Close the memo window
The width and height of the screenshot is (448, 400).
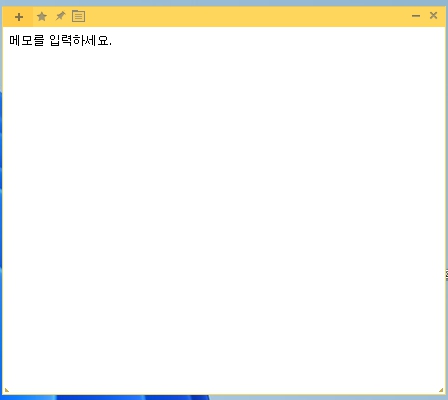pyautogui.click(x=433, y=15)
